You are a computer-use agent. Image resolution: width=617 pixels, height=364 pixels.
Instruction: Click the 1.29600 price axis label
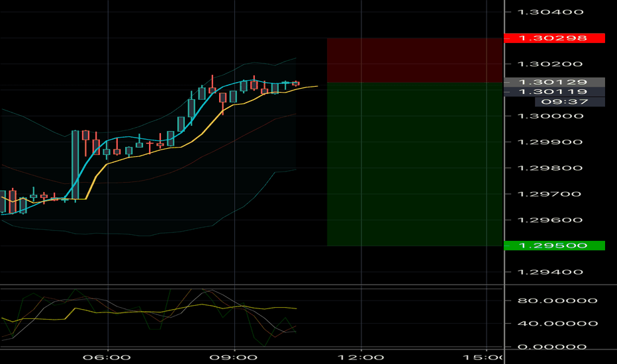pyautogui.click(x=551, y=220)
